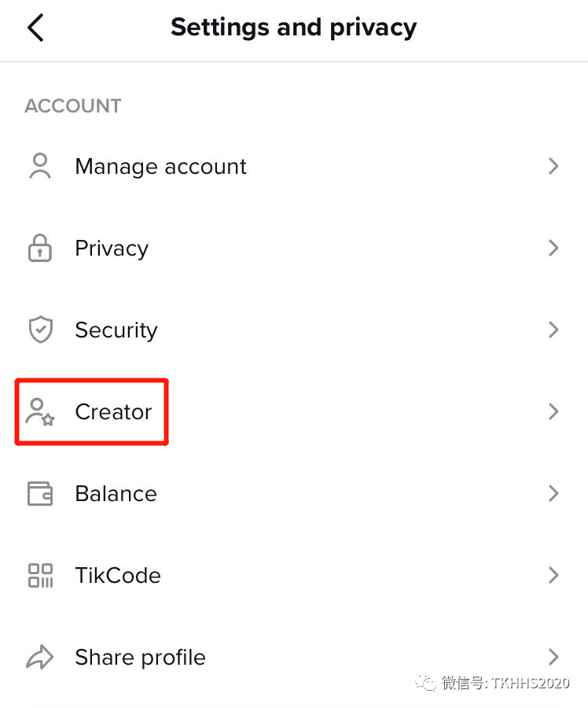Click the Security shield icon
The width and height of the screenshot is (588, 708).
click(x=39, y=330)
